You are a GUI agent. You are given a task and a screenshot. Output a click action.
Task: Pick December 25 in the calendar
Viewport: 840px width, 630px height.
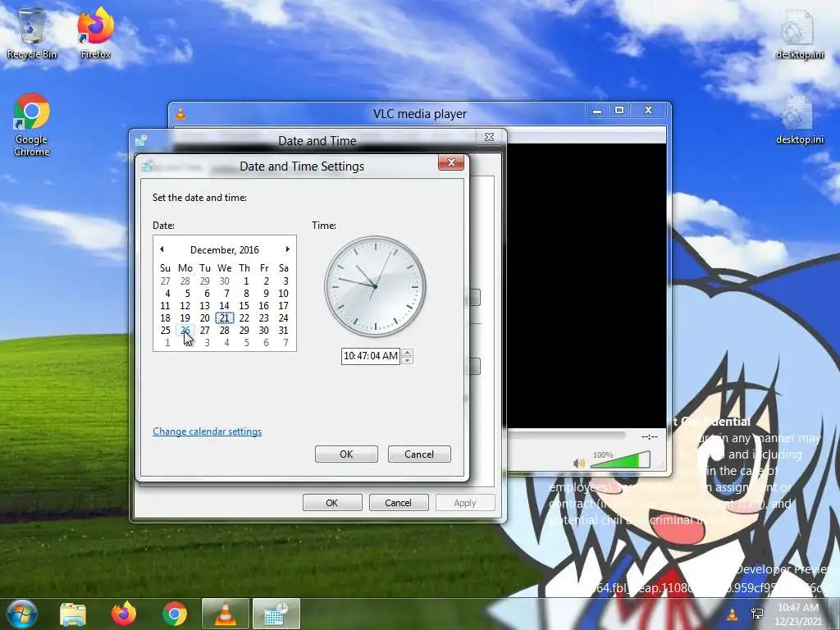166,331
